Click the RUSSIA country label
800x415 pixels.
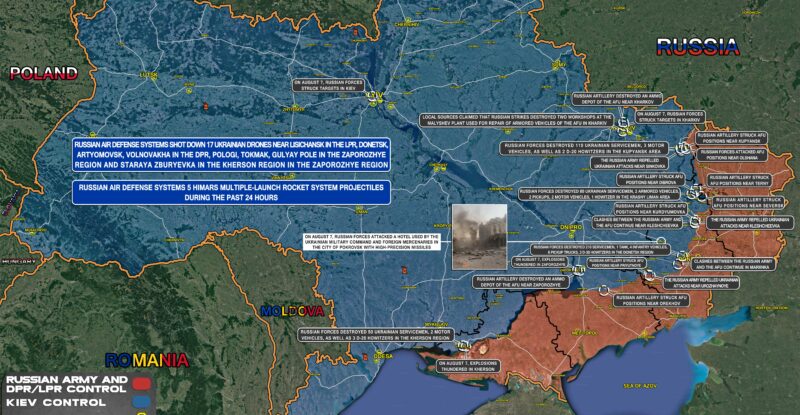(698, 45)
